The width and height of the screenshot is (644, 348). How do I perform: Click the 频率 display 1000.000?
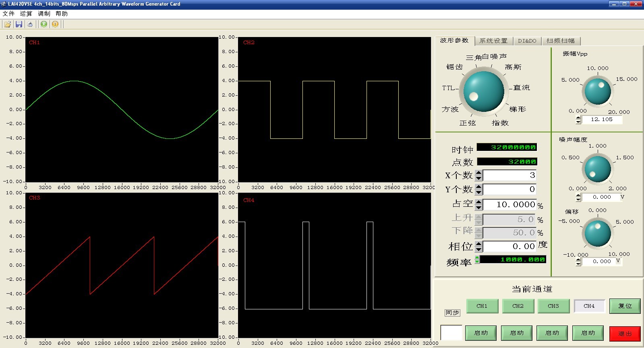click(513, 259)
